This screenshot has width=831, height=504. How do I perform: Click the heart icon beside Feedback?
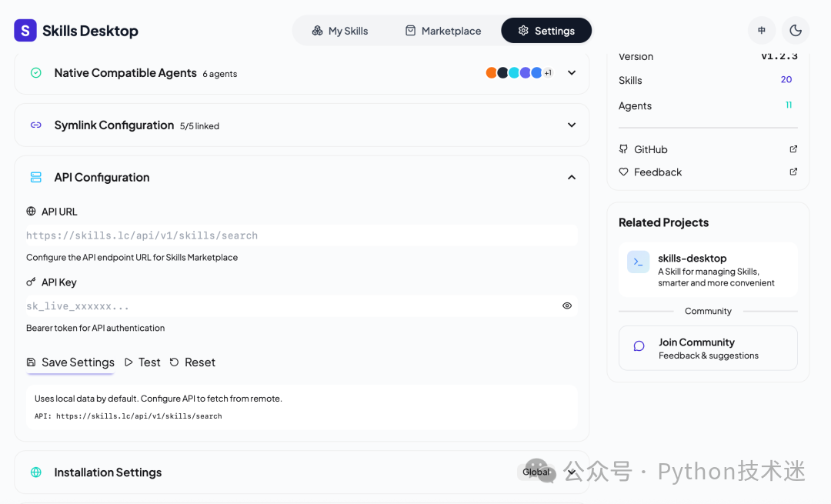tap(623, 172)
